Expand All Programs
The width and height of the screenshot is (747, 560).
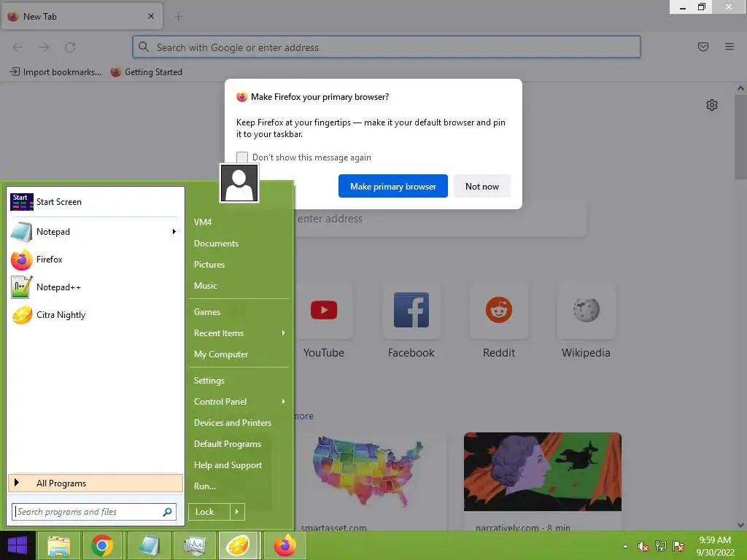click(96, 483)
